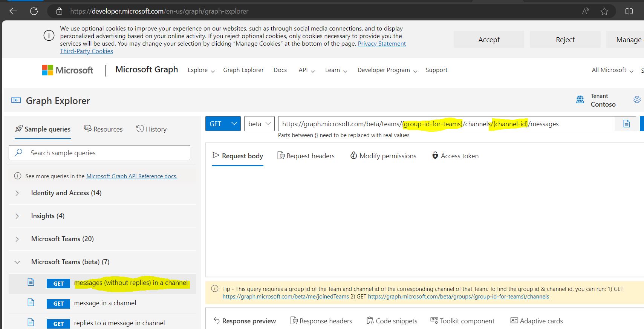Click the Microsoft logo
Image resolution: width=644 pixels, height=329 pixels.
pyautogui.click(x=67, y=70)
